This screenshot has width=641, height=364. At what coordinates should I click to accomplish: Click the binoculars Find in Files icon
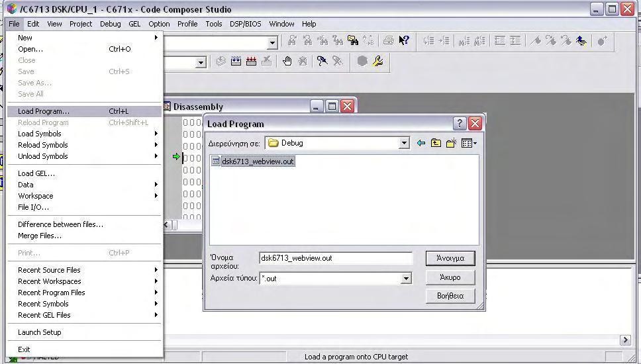[353, 40]
